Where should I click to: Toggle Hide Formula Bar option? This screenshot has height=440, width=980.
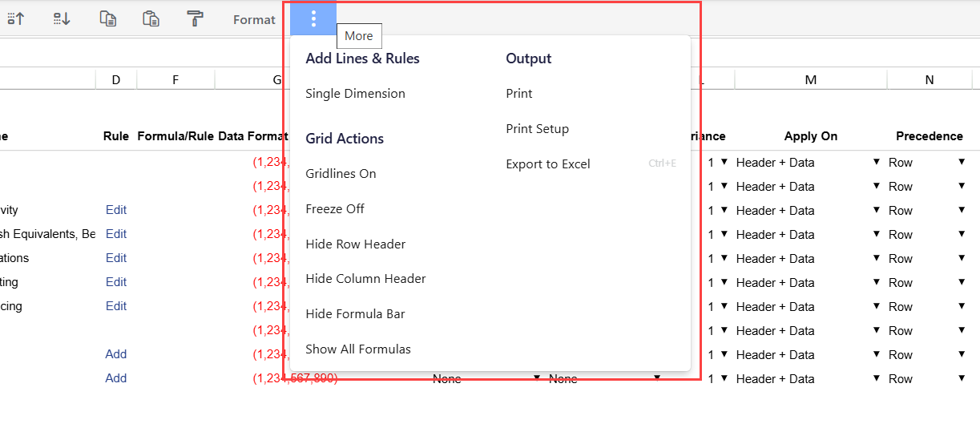pos(355,314)
